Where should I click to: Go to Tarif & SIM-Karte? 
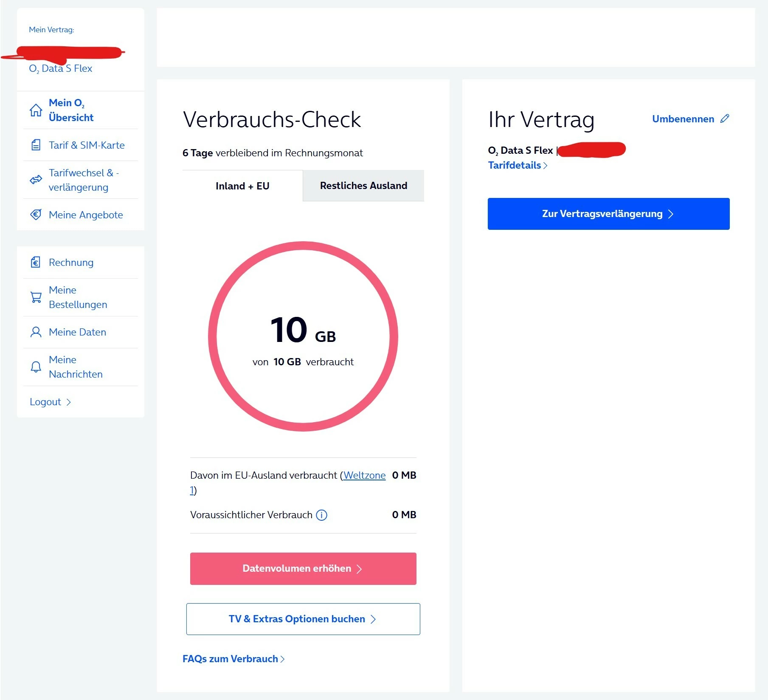click(x=81, y=145)
